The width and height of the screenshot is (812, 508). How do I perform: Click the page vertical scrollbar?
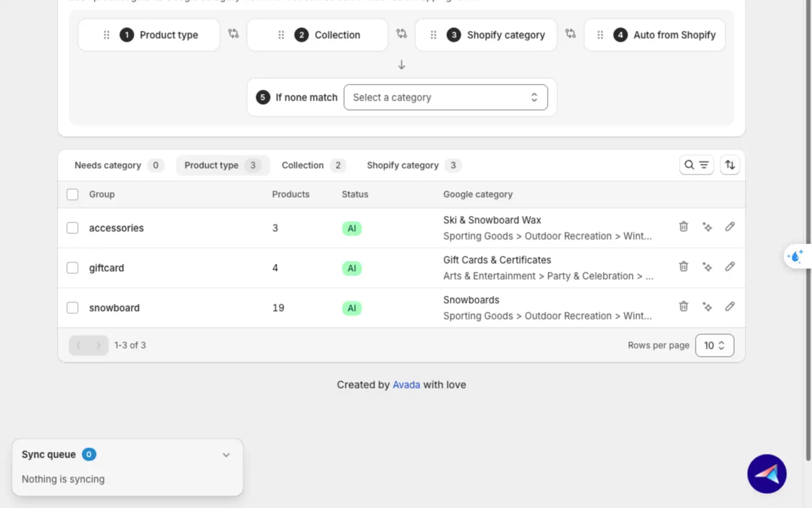[807, 231]
